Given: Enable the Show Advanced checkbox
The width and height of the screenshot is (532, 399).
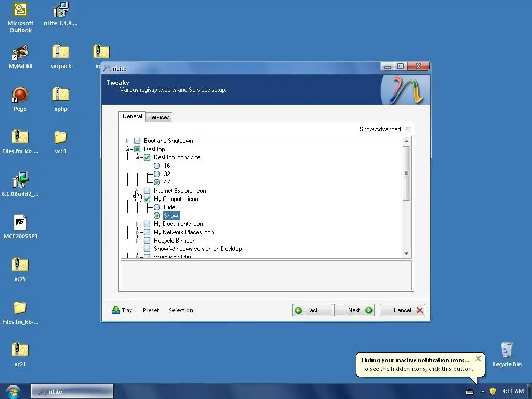Looking at the screenshot, I should point(408,129).
